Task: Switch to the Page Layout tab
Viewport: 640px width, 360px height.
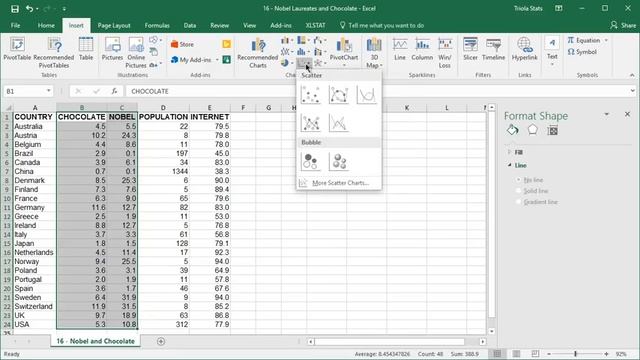Action: [114, 25]
